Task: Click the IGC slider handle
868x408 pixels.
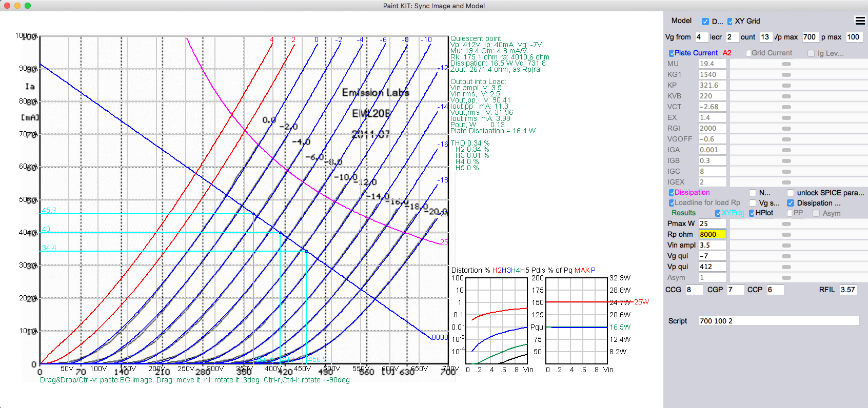Action: pos(786,172)
